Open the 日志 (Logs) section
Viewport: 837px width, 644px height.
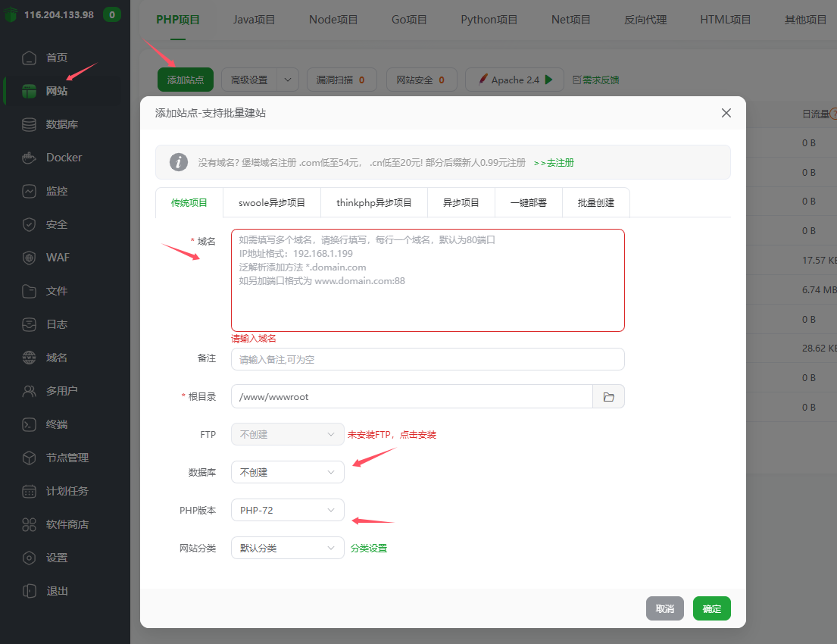(x=57, y=324)
